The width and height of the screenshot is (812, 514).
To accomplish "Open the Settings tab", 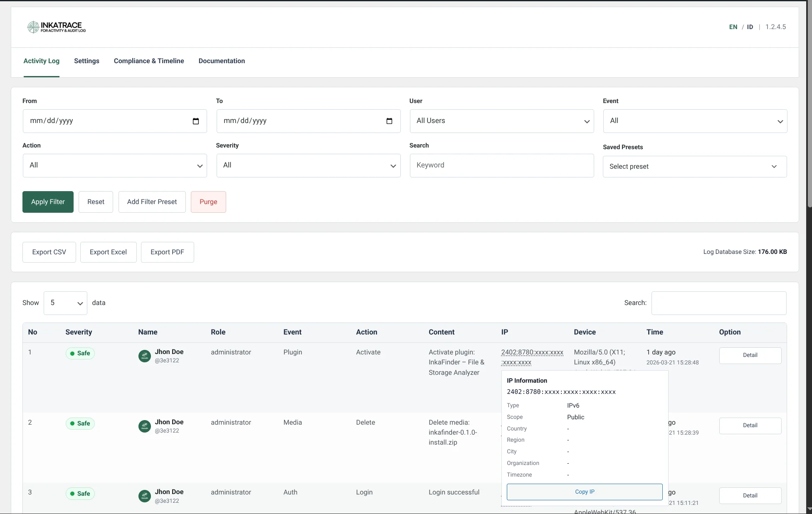I will pyautogui.click(x=86, y=61).
